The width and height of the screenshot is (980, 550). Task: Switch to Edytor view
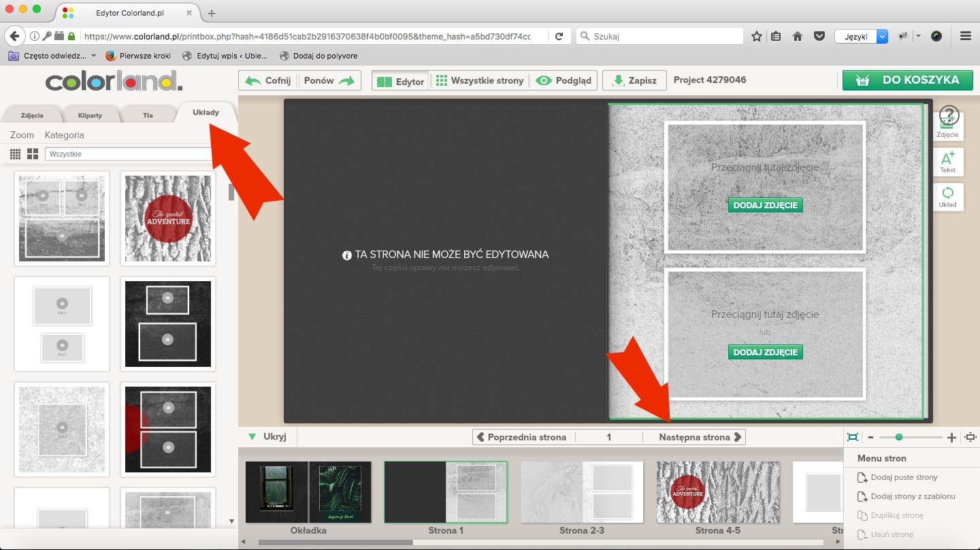tap(401, 81)
